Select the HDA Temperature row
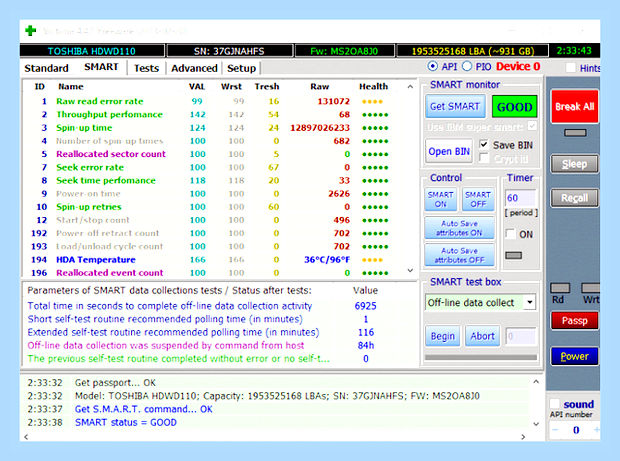The image size is (620, 461). (213, 260)
